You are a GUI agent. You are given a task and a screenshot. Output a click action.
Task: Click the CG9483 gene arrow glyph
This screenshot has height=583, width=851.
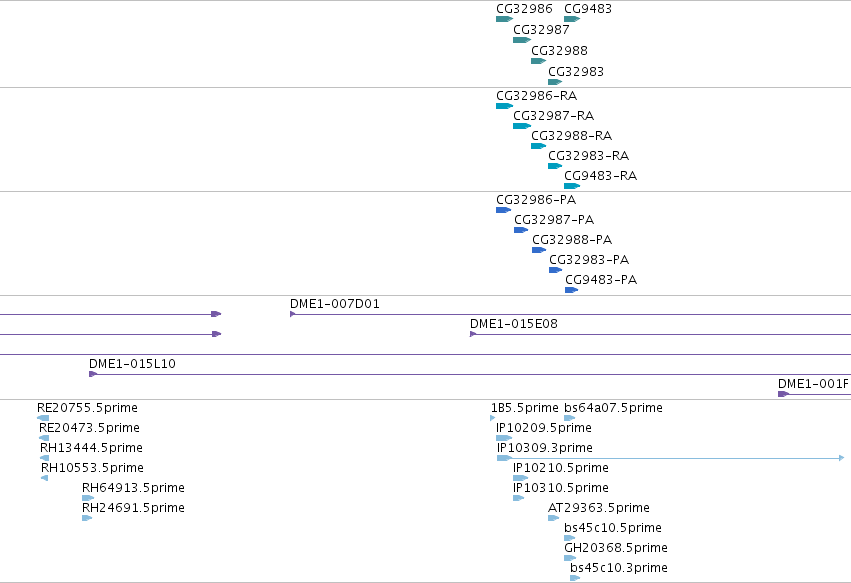572,19
